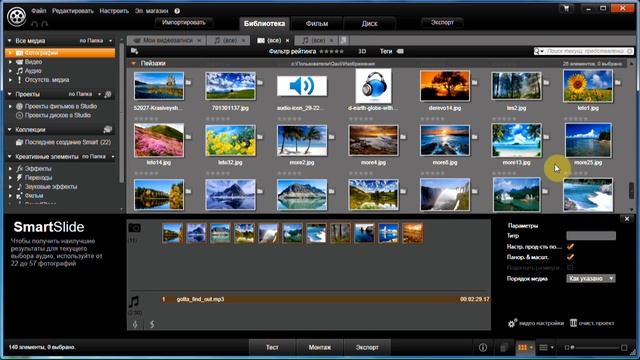
Task: Click the new collection icon beside Коллекции
Action: point(108,129)
